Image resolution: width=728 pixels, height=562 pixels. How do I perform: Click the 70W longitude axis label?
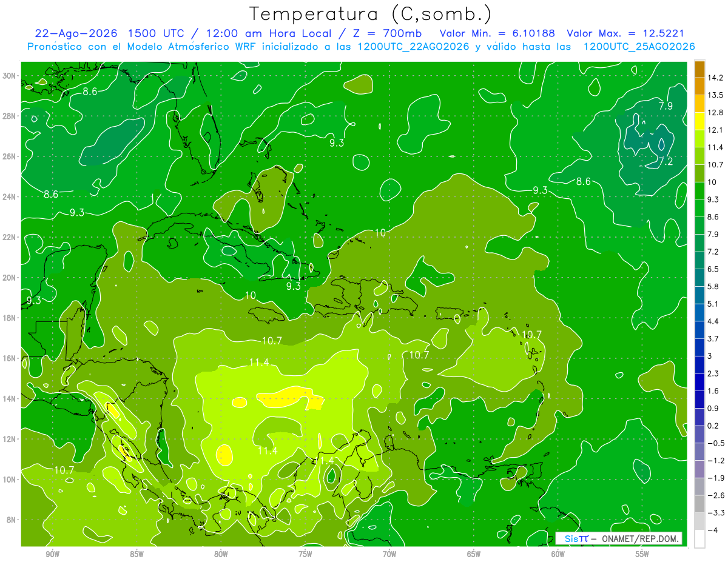pos(389,554)
